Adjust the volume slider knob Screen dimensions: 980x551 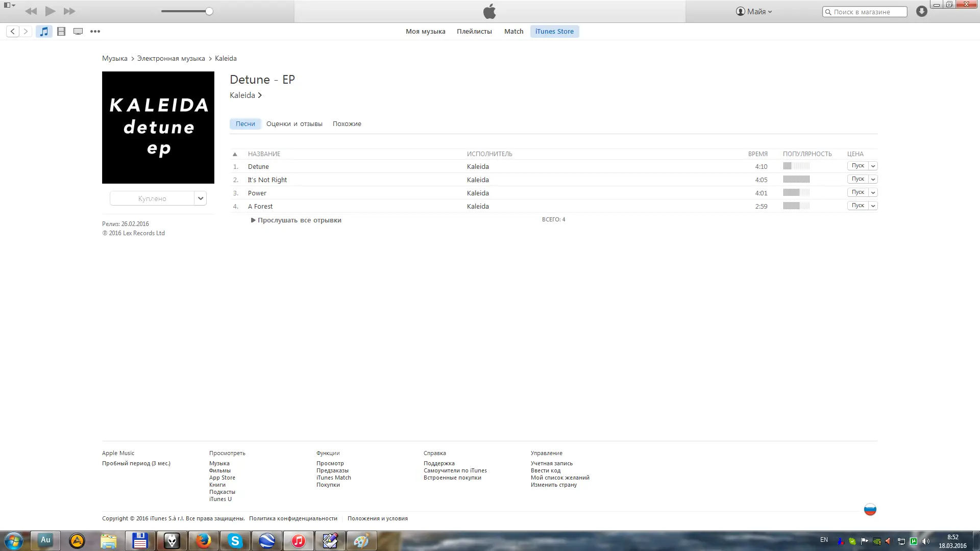tap(209, 11)
